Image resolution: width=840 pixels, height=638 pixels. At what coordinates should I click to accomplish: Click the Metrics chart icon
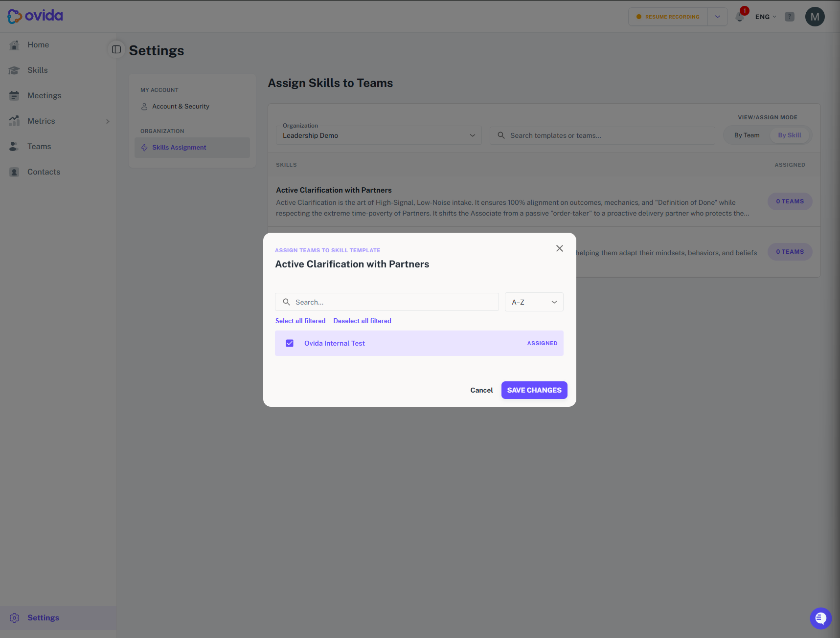pyautogui.click(x=14, y=121)
